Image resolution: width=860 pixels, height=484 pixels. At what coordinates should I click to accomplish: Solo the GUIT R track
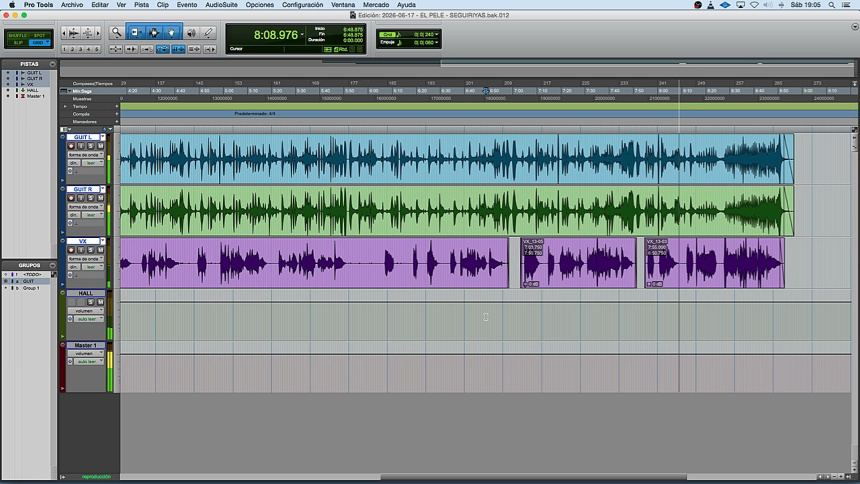tap(90, 198)
